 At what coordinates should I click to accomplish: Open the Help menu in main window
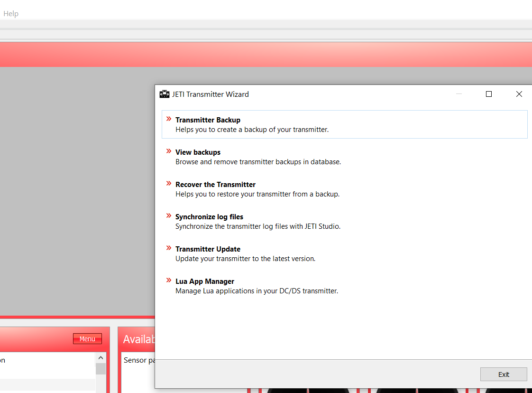point(11,14)
